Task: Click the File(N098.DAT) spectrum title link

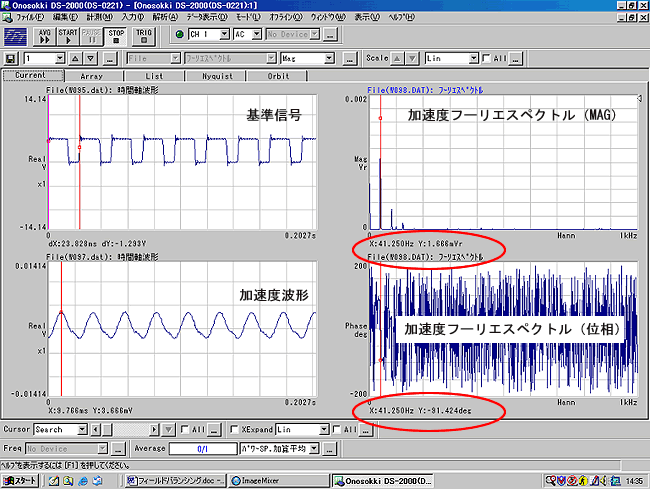Action: [425, 90]
